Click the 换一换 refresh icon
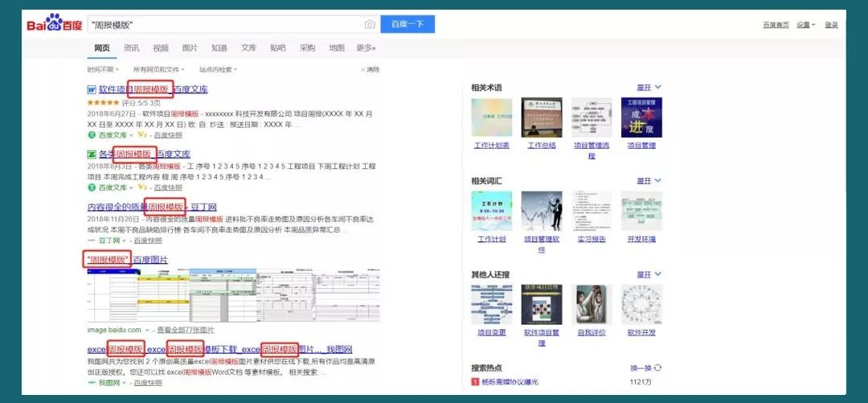 pyautogui.click(x=657, y=368)
